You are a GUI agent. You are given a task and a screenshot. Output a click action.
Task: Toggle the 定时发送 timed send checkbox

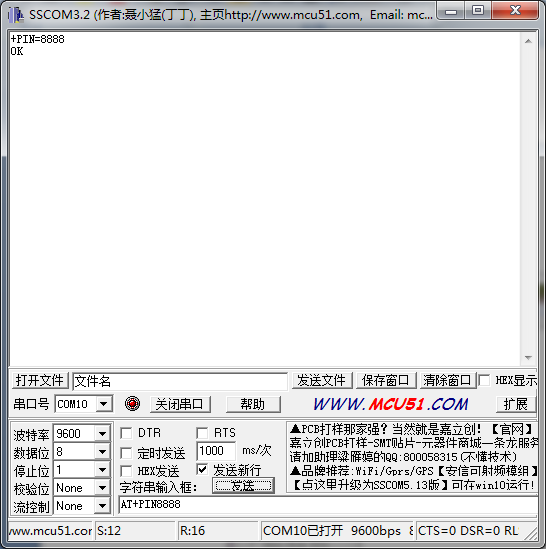pos(126,453)
